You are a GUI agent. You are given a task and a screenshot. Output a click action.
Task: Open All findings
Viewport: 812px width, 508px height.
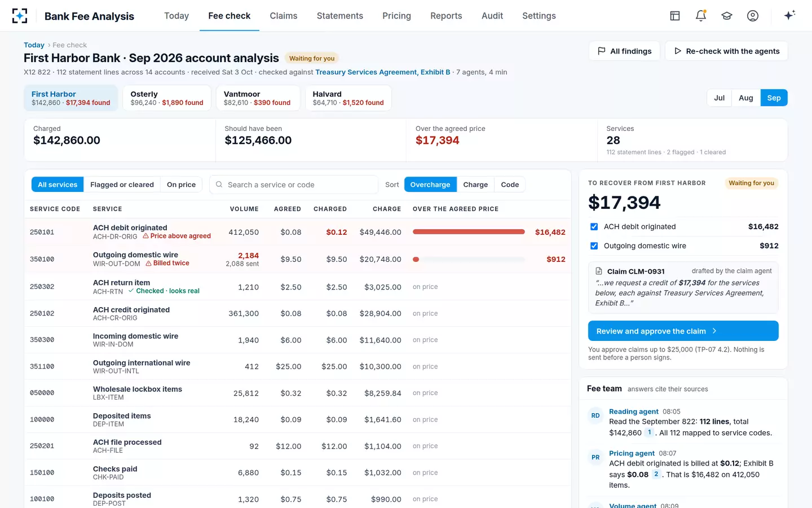[624, 51]
